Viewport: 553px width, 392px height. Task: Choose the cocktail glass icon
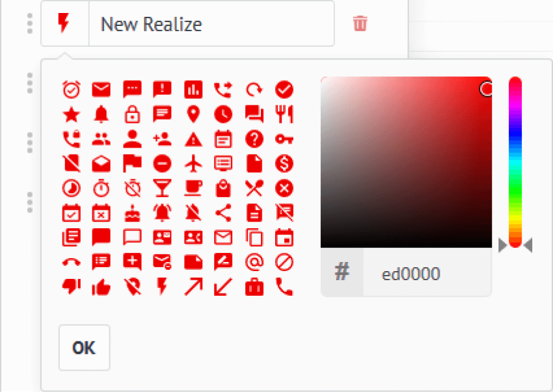tap(162, 189)
